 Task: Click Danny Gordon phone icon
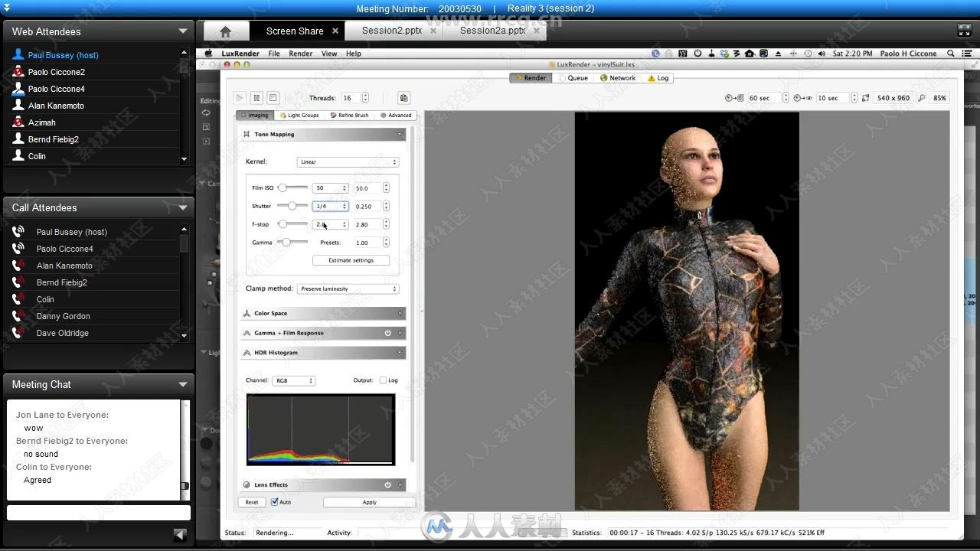pos(18,316)
